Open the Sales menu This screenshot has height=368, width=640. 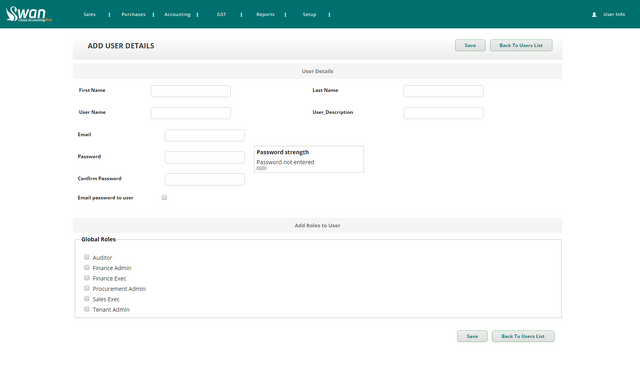click(89, 14)
